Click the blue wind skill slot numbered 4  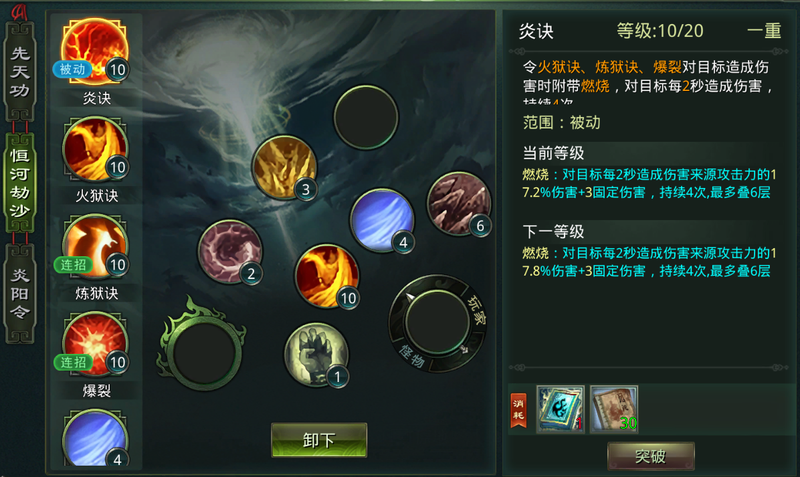pos(382,220)
